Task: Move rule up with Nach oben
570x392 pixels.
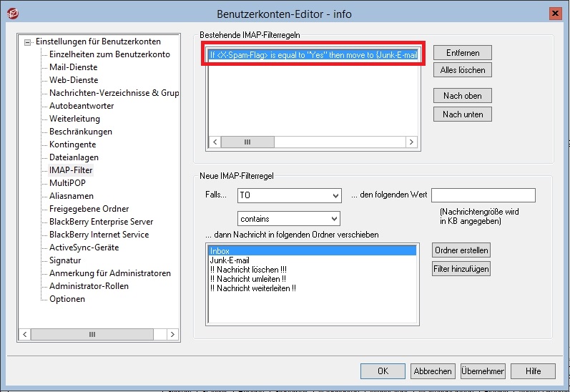Action: pyautogui.click(x=462, y=96)
